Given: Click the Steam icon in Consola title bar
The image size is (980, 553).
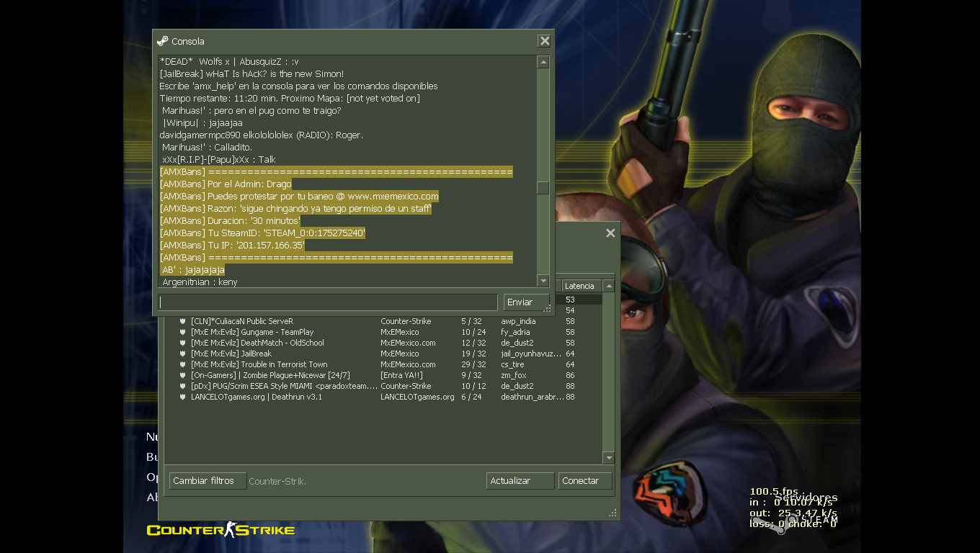Looking at the screenshot, I should [x=163, y=41].
